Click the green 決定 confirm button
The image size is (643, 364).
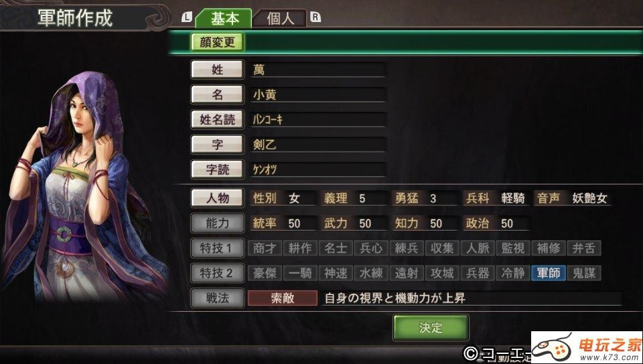click(x=431, y=328)
